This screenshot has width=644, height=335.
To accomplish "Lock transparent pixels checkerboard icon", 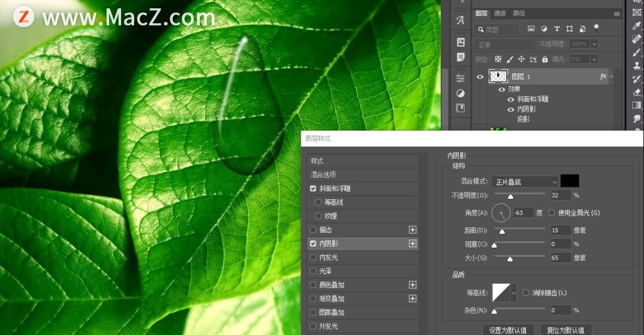I will pos(498,59).
